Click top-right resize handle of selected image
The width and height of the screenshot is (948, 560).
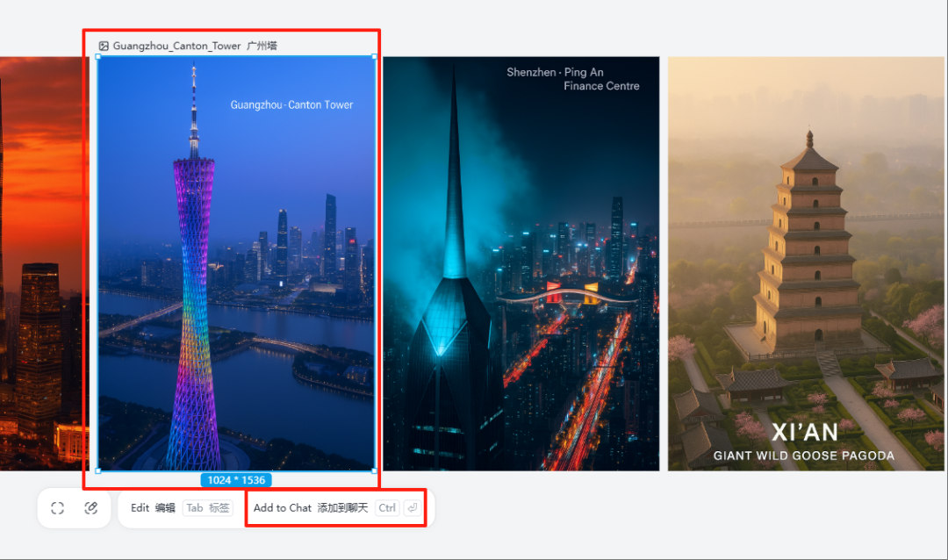tap(375, 57)
